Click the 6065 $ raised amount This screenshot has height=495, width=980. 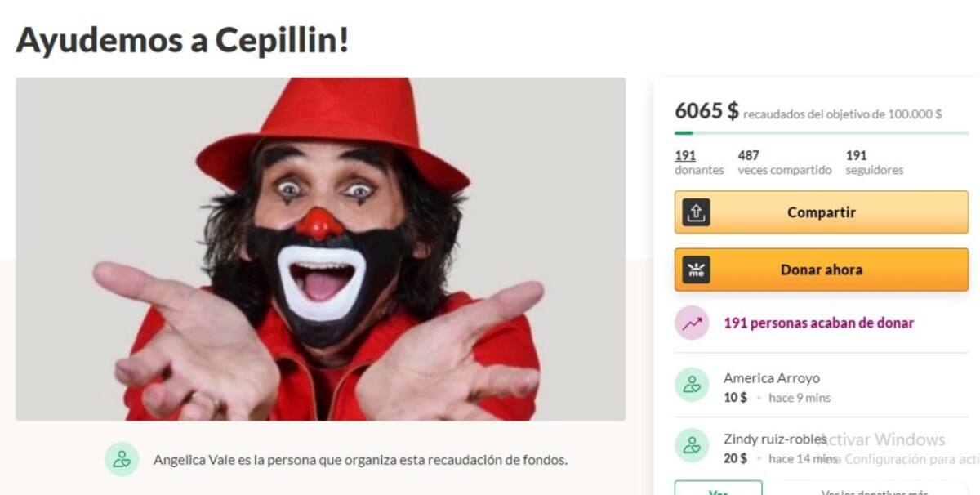tap(706, 110)
